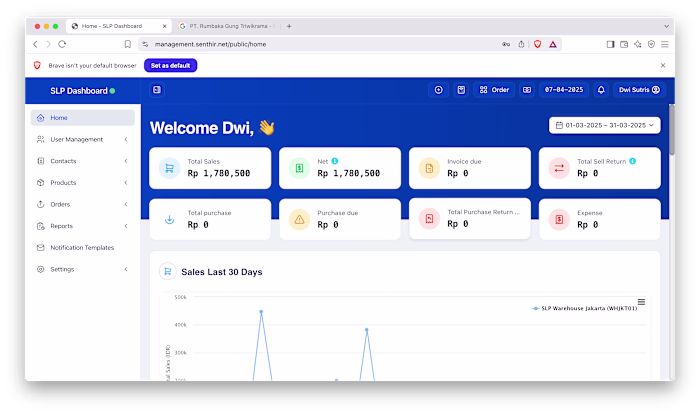Click the Sales Last 30 Days cart icon
This screenshot has height=414, width=700.
pos(168,272)
